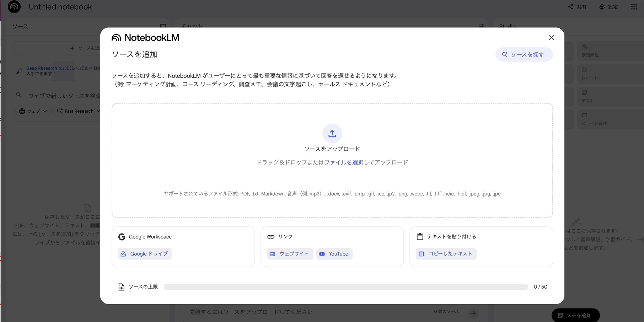Open the Fast Research mode dropdown
Screen dimensions: 644x322
tap(79, 111)
